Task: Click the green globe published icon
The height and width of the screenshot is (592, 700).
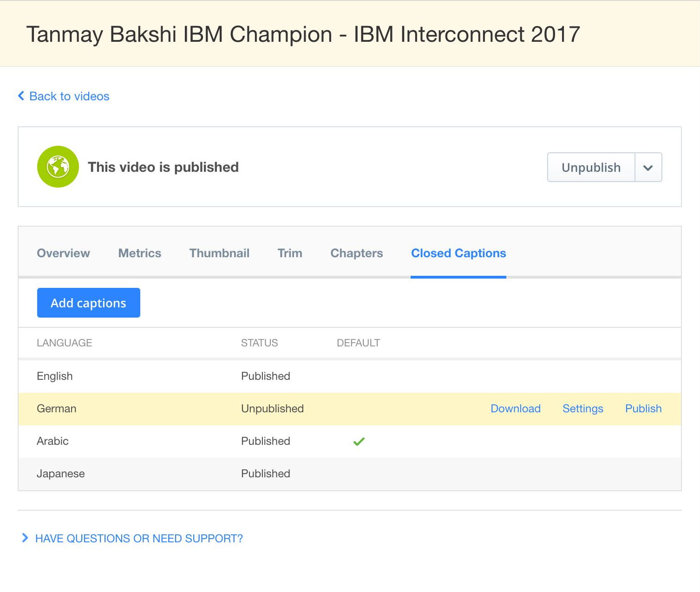Action: point(58,167)
